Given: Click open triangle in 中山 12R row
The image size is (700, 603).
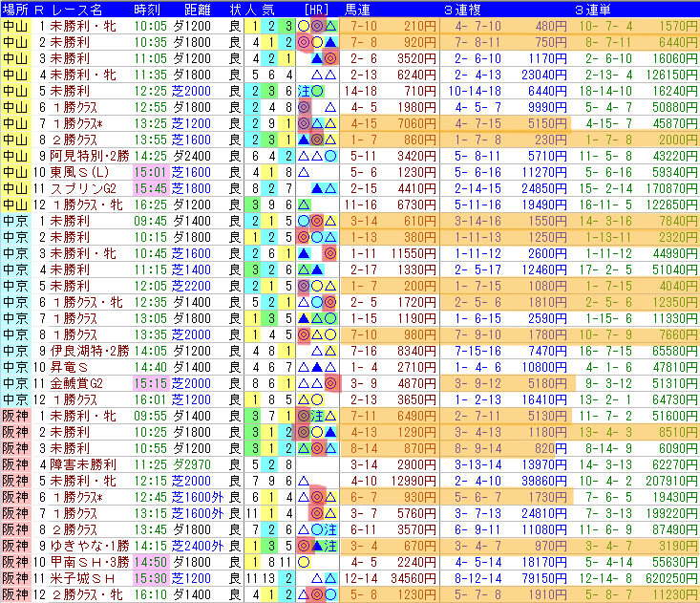Looking at the screenshot, I should pos(304,205).
